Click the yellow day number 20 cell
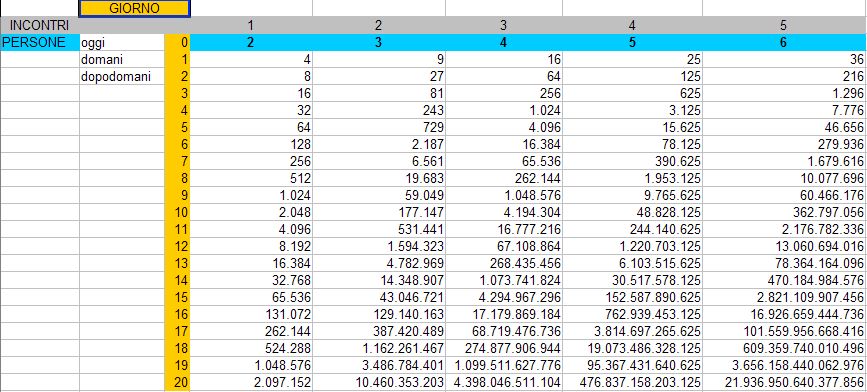The width and height of the screenshot is (867, 392). pyautogui.click(x=177, y=382)
